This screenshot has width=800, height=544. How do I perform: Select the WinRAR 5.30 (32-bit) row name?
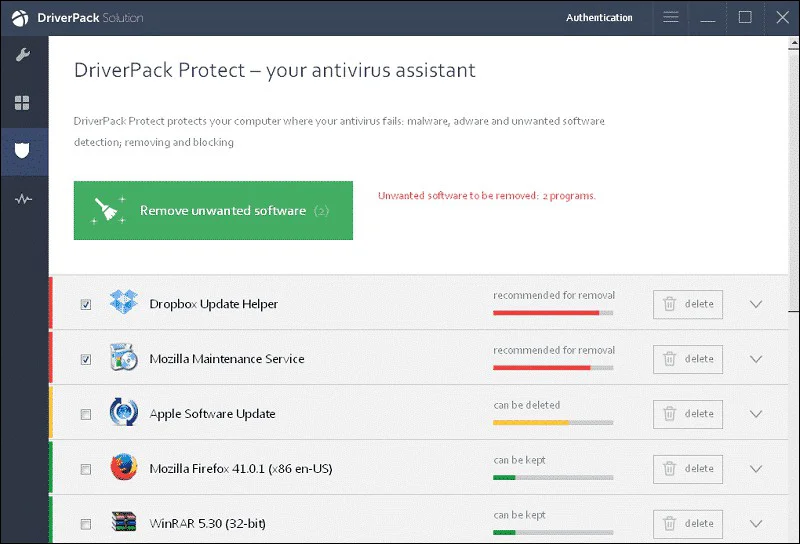click(x=207, y=523)
